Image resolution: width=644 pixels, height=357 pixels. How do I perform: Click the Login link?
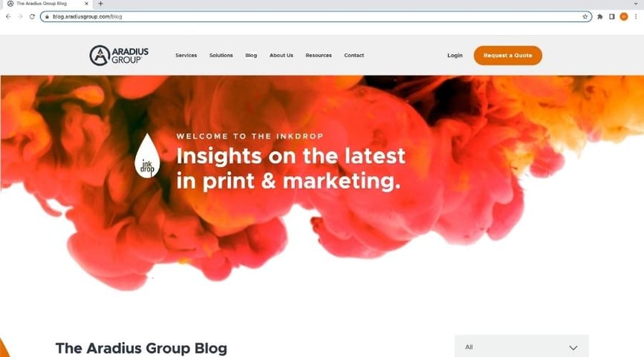[455, 56]
